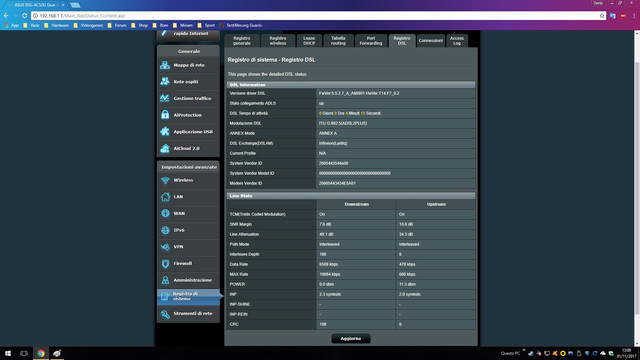Screen dimensions: 640x360
Task: Bookmark this page with star icon
Action: click(x=602, y=16)
